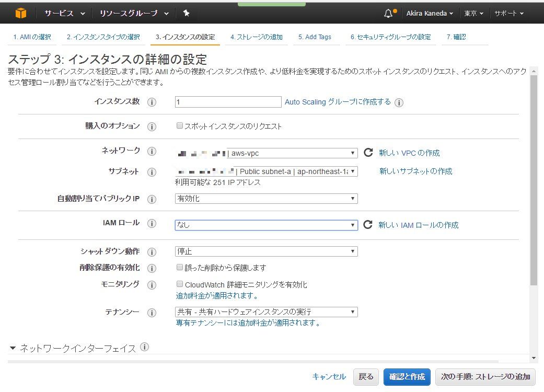
Task: Click the 確認と作成 button
Action: [x=407, y=376]
